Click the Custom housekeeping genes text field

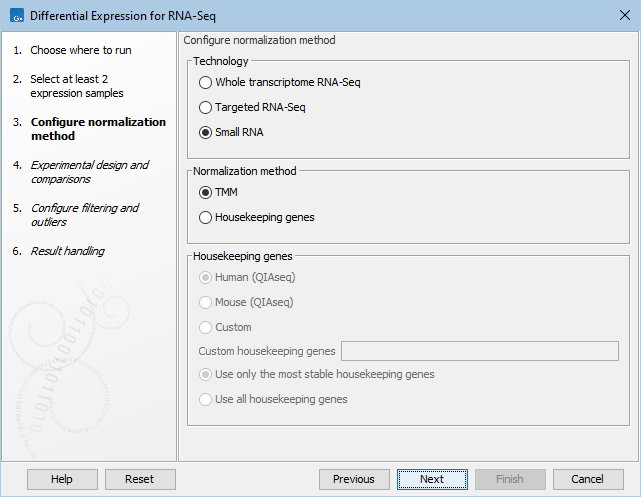point(480,351)
